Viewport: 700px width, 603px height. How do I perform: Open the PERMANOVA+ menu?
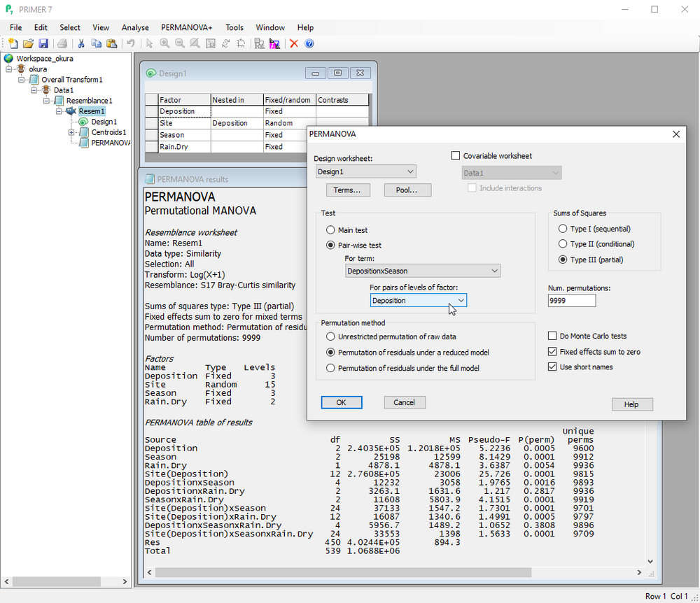[186, 27]
